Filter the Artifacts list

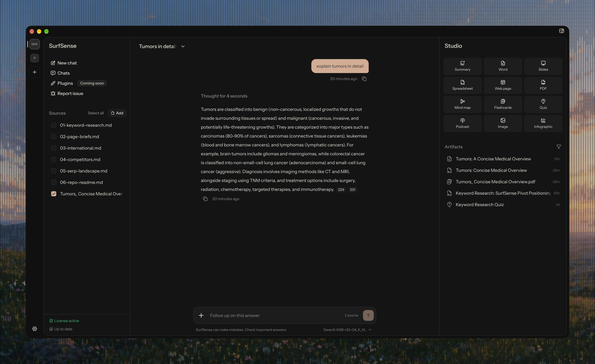coord(558,147)
